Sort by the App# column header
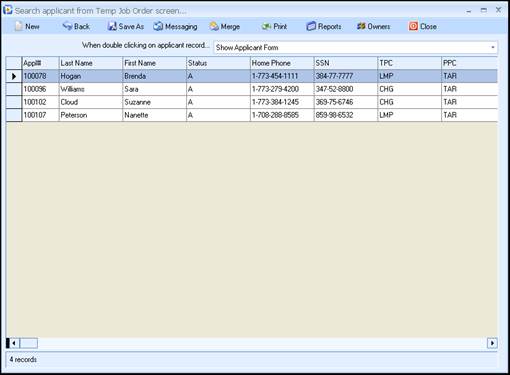The image size is (510, 375). pos(40,63)
